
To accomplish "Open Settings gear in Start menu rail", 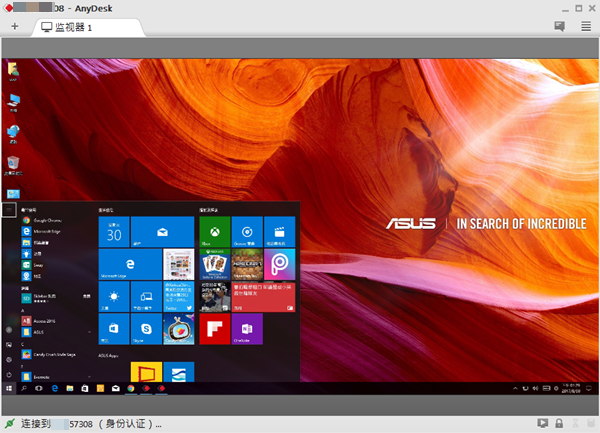I will click(9, 360).
